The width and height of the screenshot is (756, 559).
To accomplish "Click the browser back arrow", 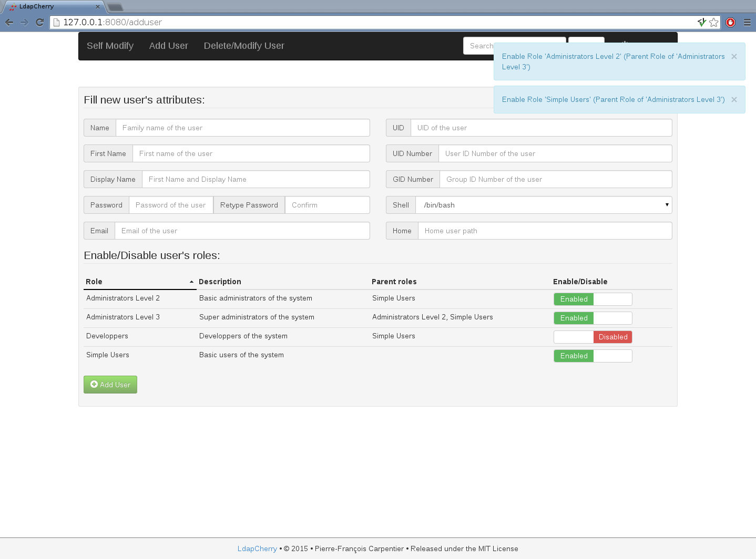I will click(9, 22).
